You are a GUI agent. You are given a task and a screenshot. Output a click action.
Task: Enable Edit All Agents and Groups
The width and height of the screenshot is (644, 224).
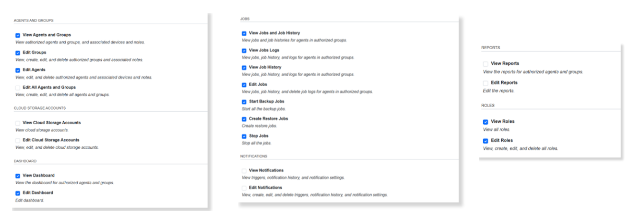tap(17, 87)
